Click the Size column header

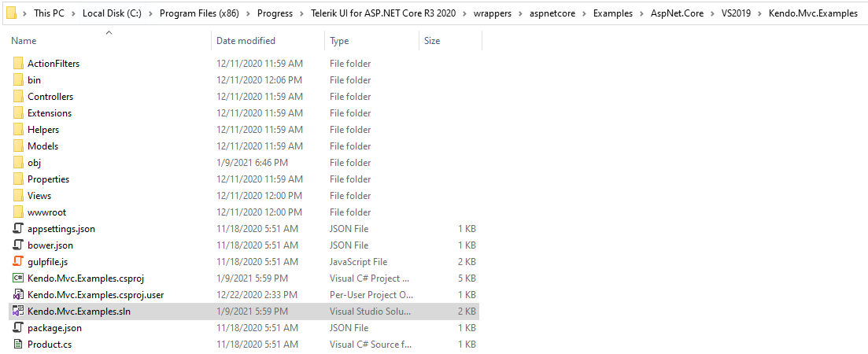(x=432, y=41)
